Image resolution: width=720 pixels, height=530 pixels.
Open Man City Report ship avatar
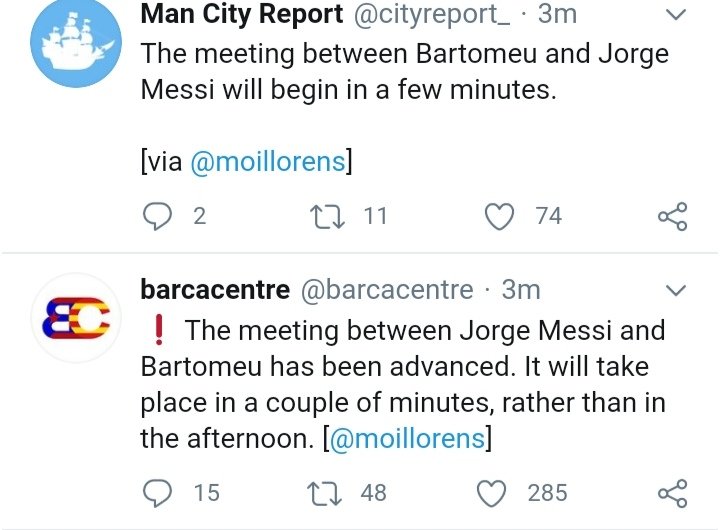[x=76, y=42]
